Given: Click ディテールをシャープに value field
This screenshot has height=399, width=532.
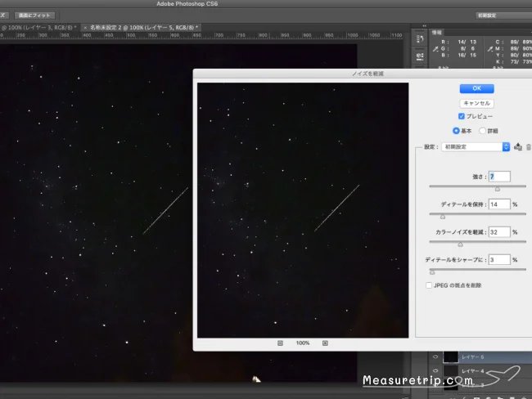Looking at the screenshot, I should coord(499,260).
